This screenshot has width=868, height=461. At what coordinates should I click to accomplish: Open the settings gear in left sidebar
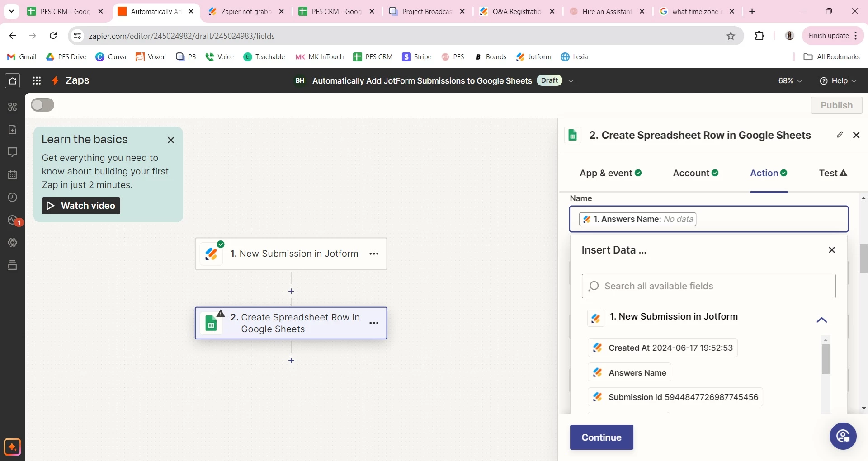point(13,243)
